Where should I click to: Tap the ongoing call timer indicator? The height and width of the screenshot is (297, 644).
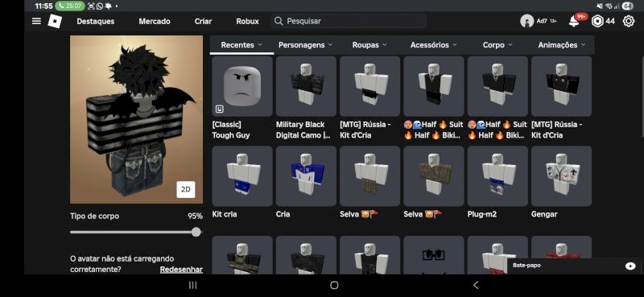tap(70, 6)
